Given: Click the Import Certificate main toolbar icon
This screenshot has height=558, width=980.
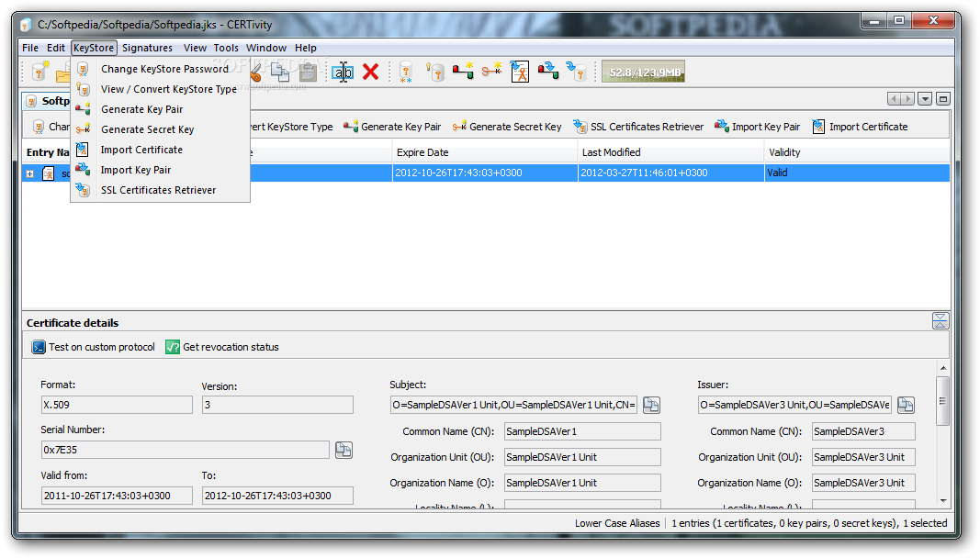Looking at the screenshot, I should coord(519,72).
